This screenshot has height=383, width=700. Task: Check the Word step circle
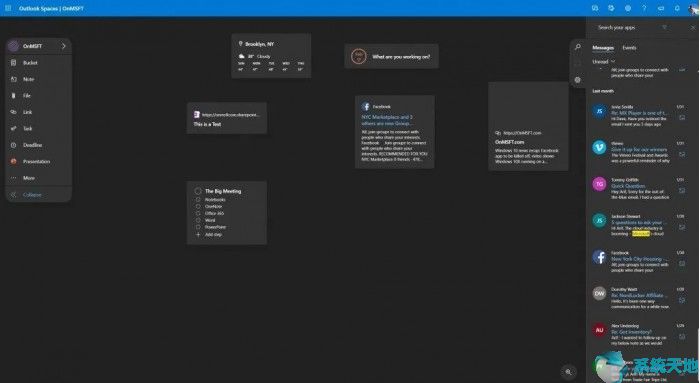(x=198, y=220)
